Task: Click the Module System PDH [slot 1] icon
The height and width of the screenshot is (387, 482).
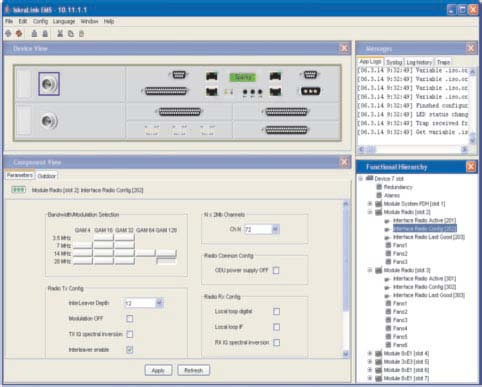Action: 379,204
